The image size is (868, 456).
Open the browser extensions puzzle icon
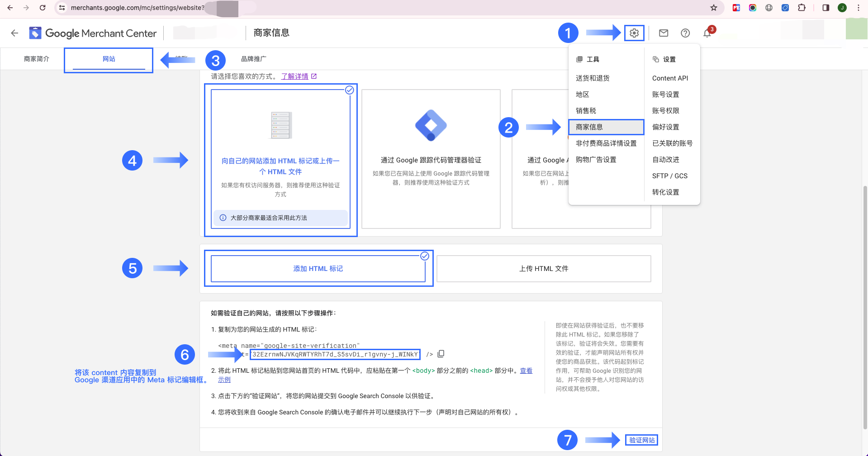click(x=802, y=8)
